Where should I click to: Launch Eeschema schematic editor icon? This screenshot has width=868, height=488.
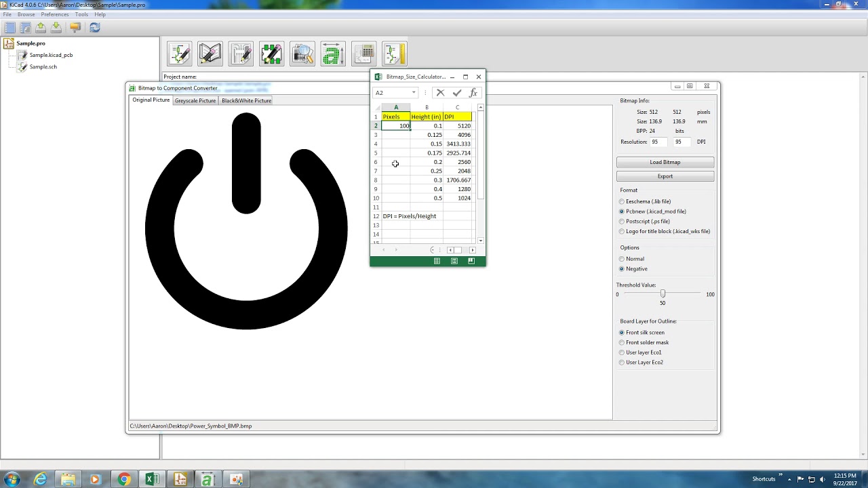click(180, 54)
